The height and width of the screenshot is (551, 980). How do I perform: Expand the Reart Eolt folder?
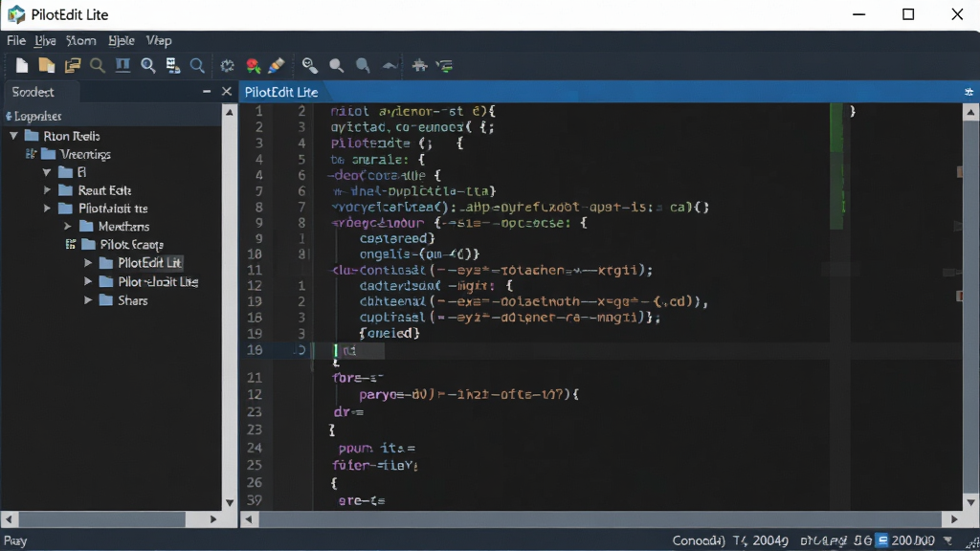pos(47,190)
